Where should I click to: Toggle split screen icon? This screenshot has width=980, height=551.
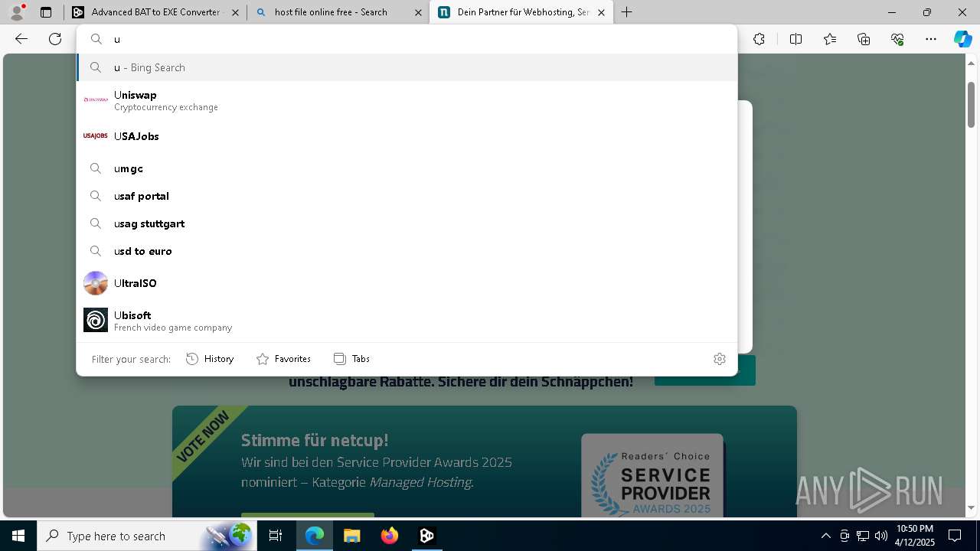pyautogui.click(x=795, y=39)
